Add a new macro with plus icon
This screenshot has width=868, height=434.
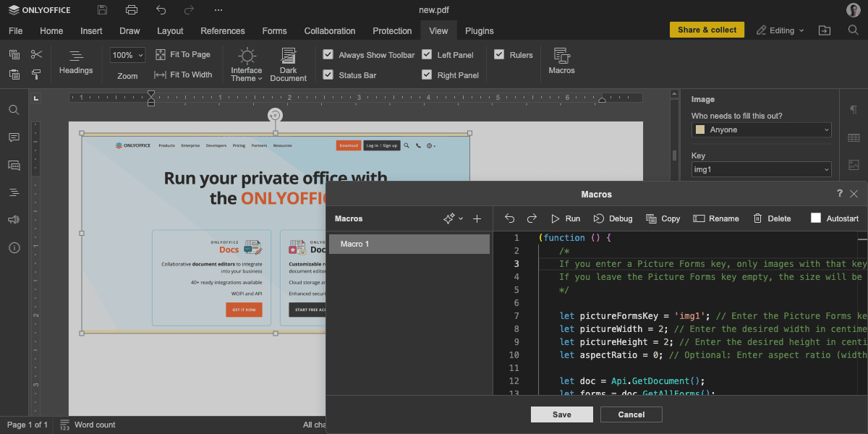tap(477, 218)
